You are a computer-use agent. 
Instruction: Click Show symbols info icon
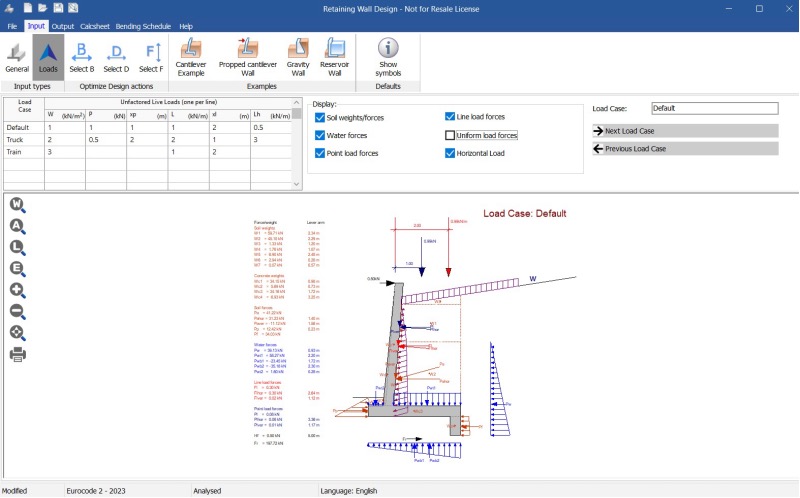(x=388, y=57)
